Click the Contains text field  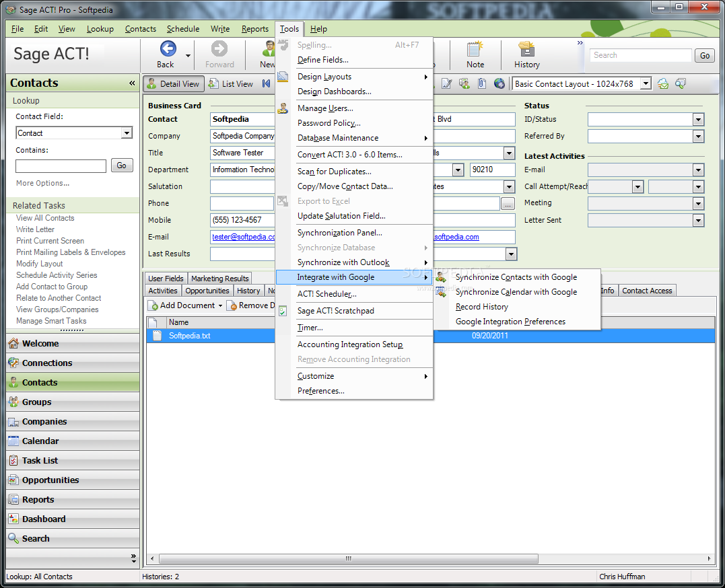click(x=61, y=166)
